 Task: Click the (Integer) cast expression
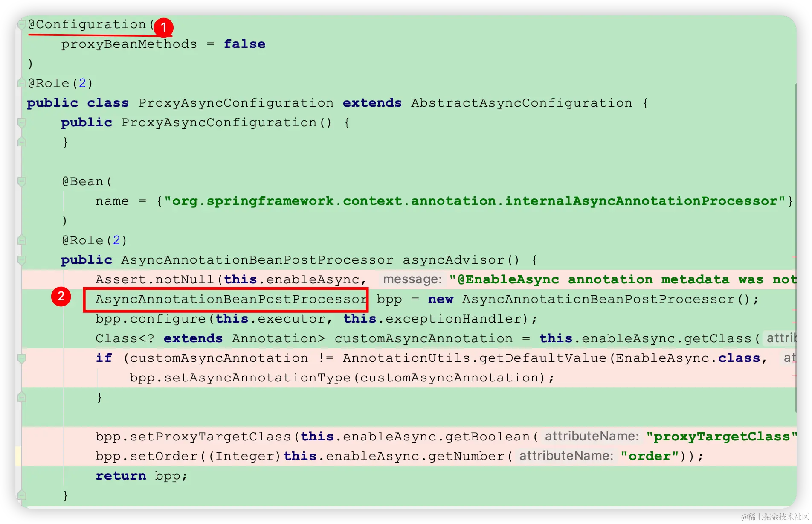(244, 456)
